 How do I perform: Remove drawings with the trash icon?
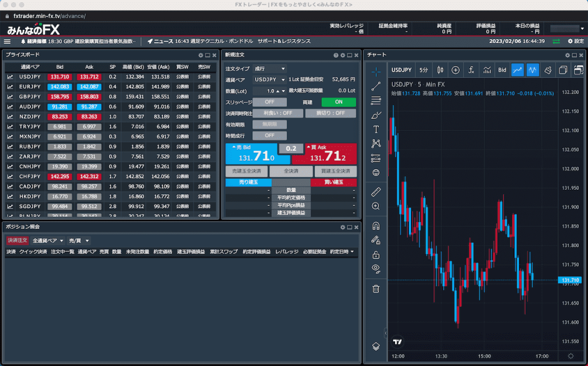click(x=376, y=289)
